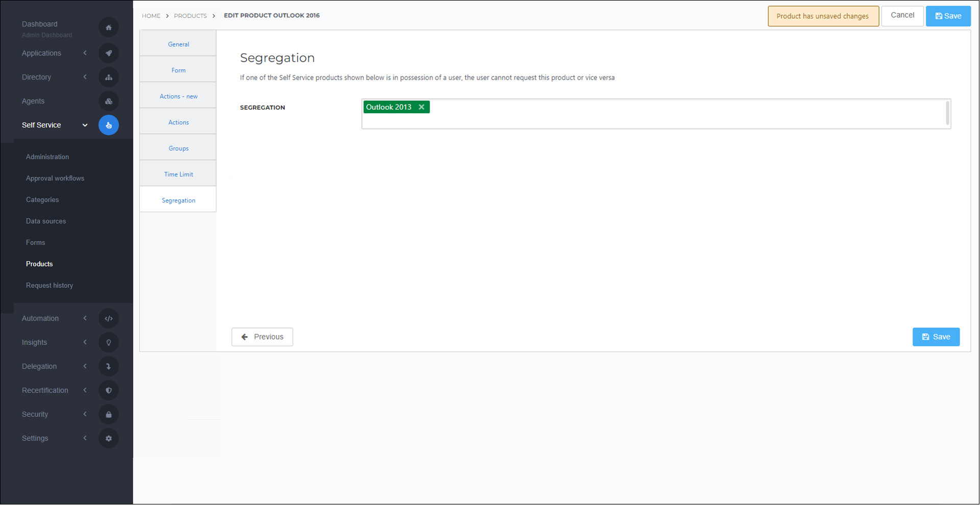Select the Applications rocket icon

(108, 53)
